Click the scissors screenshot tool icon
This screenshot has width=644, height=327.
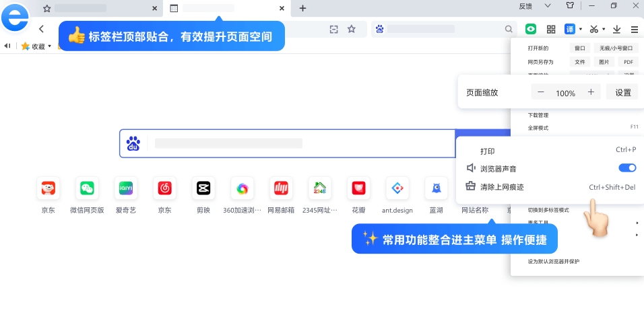pos(593,29)
